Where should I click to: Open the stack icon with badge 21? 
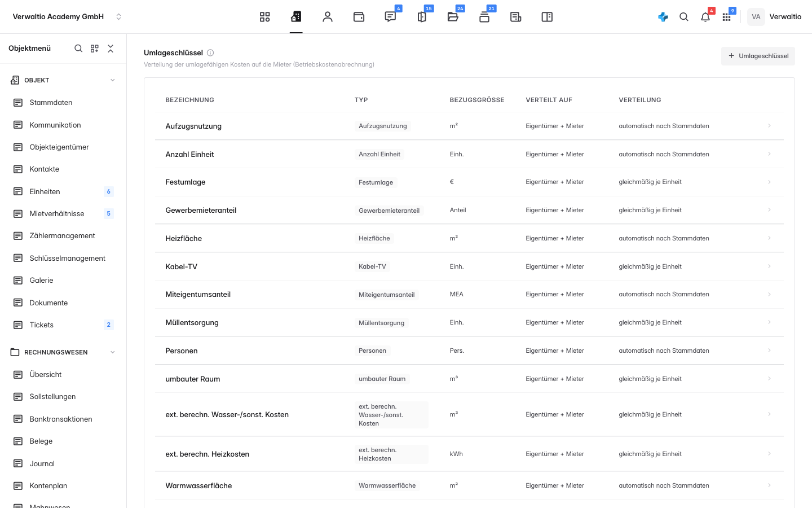pos(484,17)
